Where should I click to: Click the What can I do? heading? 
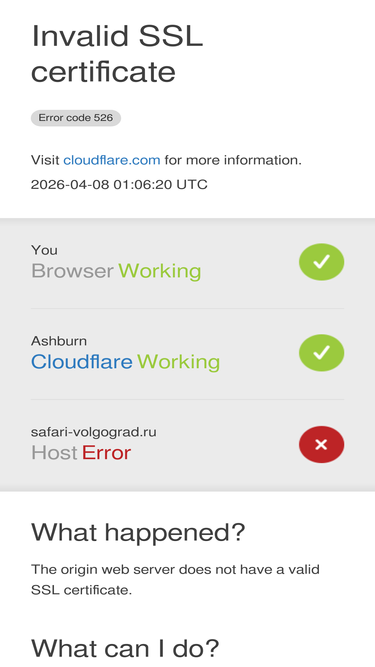[x=125, y=648]
